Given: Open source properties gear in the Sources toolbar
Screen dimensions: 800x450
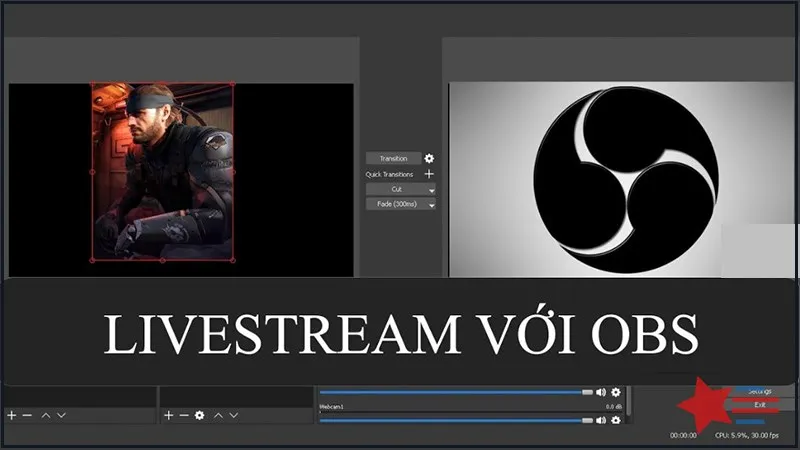Looking at the screenshot, I should coord(199,415).
